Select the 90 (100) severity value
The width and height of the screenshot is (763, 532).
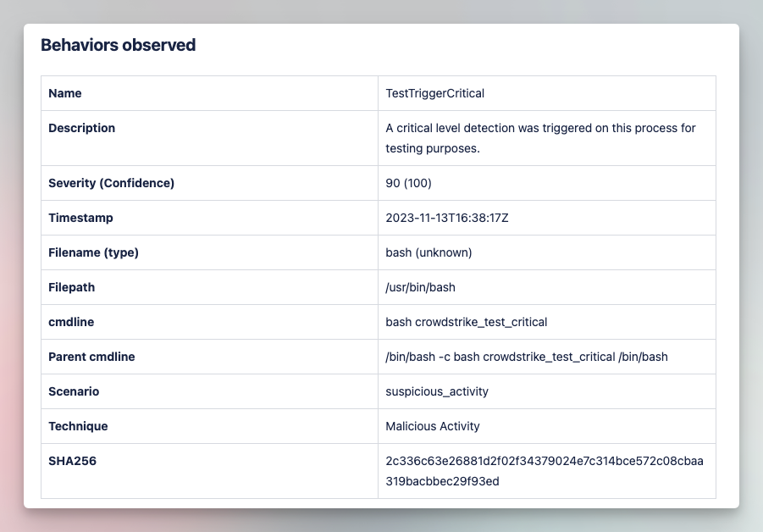pyautogui.click(x=408, y=183)
